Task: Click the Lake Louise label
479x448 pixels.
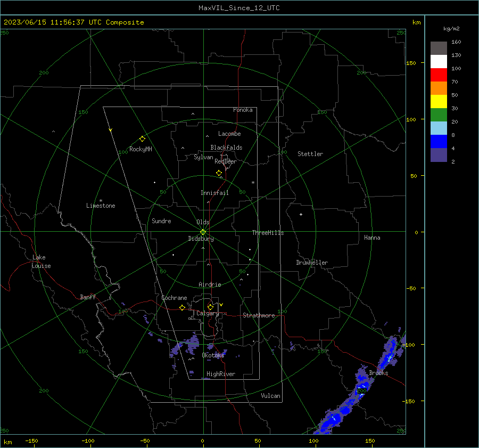Action: coord(41,262)
